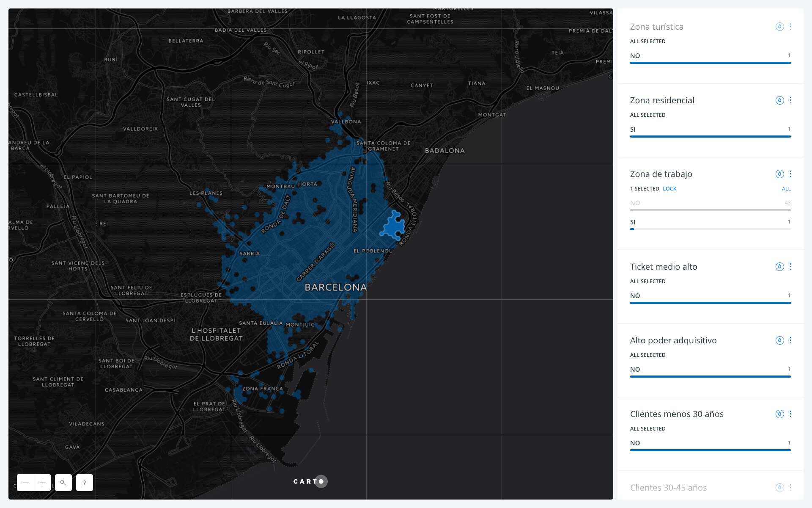Apply auto style for Zona residencial widget

779,100
